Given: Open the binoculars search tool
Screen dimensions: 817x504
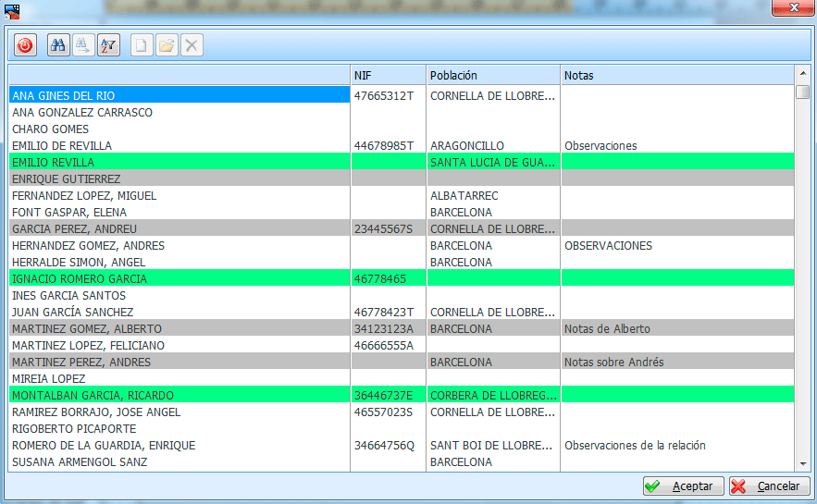Looking at the screenshot, I should point(58,44).
